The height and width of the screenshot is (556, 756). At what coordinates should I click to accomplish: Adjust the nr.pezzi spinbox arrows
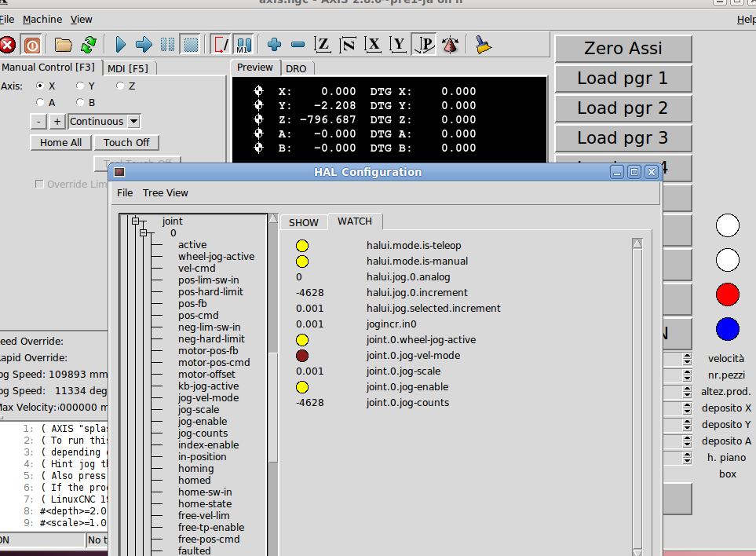pyautogui.click(x=687, y=375)
